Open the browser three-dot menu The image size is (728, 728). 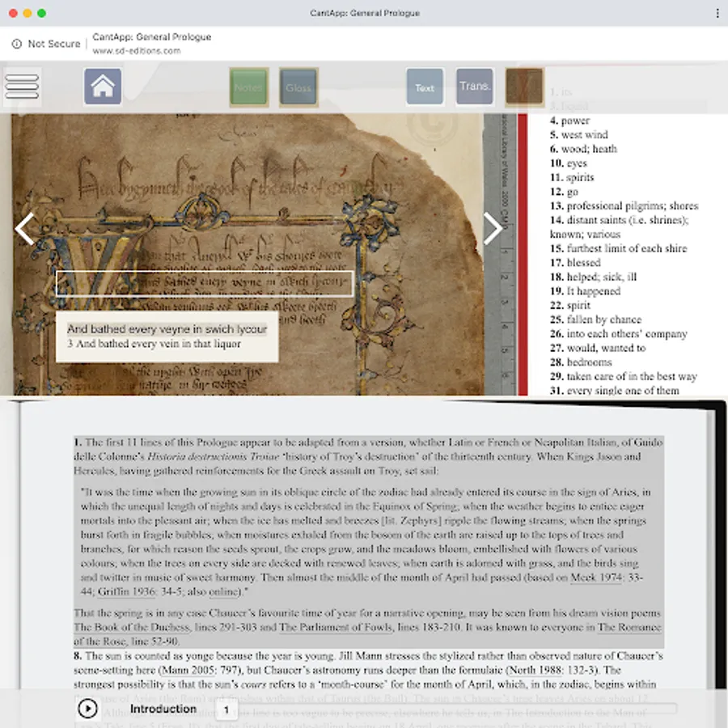717,13
